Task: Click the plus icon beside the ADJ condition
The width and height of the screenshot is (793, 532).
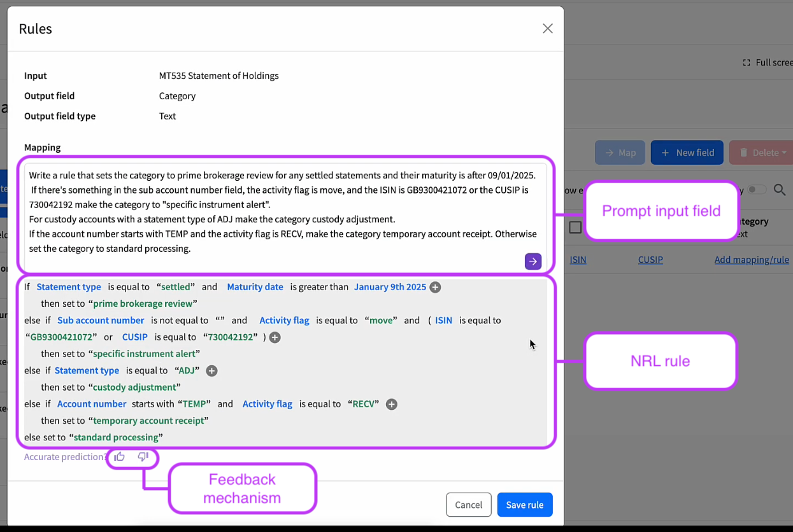Action: [x=211, y=370]
